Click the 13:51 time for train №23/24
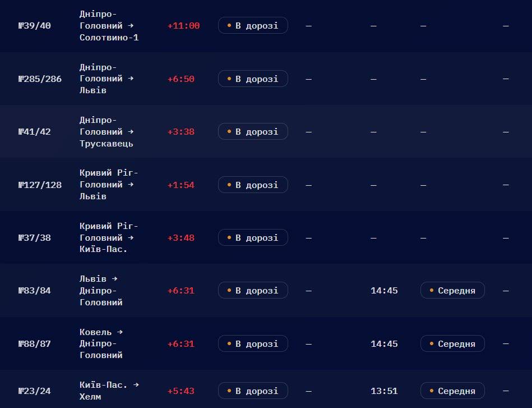 [384, 391]
